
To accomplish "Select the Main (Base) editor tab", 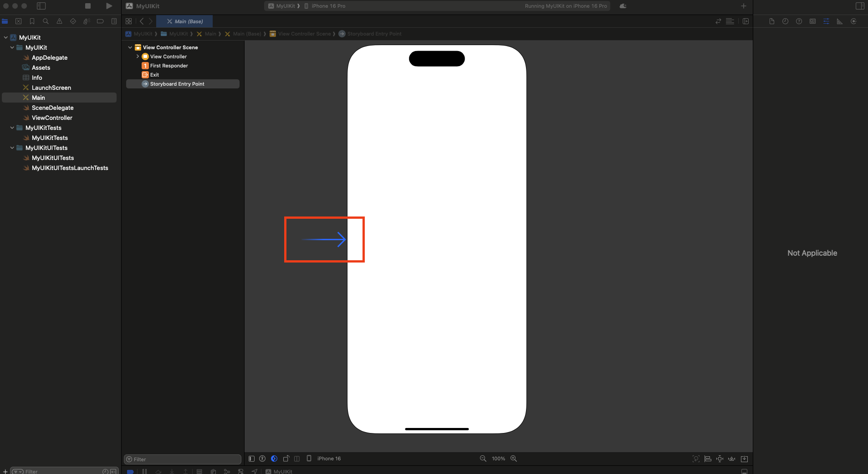I will coord(184,21).
